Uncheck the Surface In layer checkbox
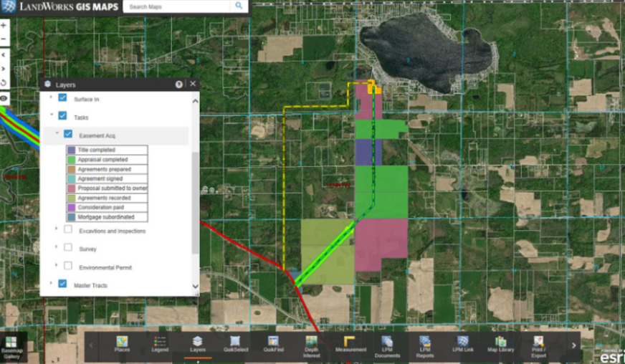 click(x=62, y=97)
